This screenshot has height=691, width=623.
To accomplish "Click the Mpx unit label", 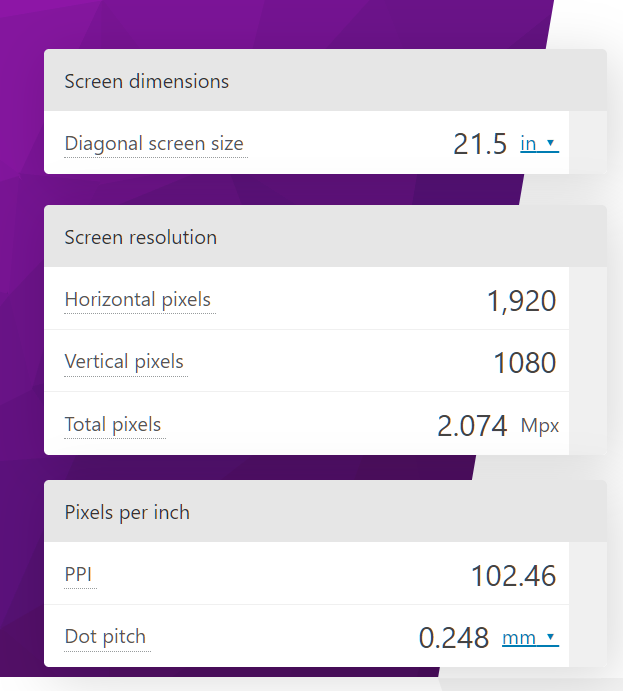I will [x=540, y=426].
